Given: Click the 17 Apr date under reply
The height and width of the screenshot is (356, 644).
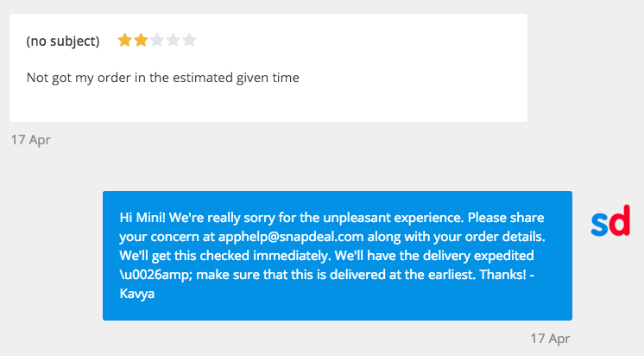Looking at the screenshot, I should [550, 339].
